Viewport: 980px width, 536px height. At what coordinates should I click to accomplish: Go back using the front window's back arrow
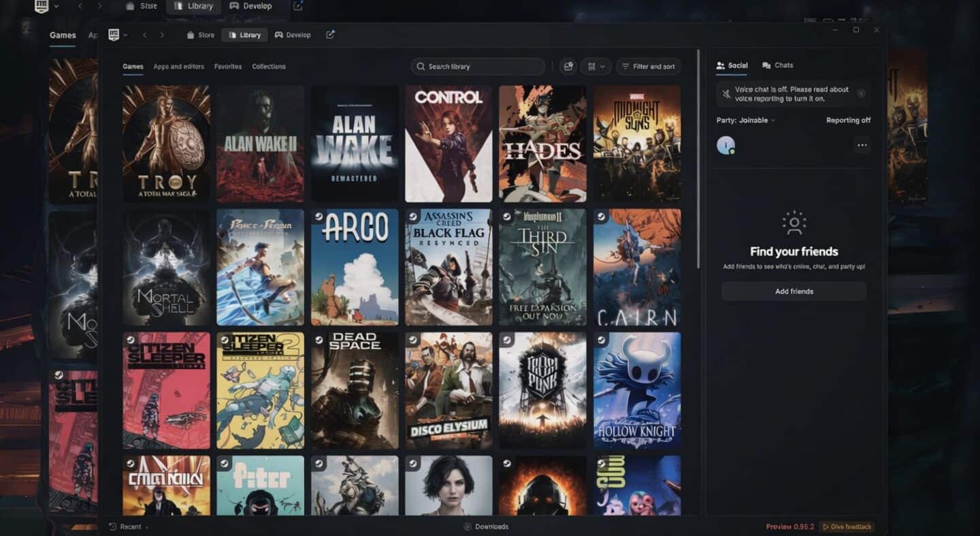click(x=144, y=35)
